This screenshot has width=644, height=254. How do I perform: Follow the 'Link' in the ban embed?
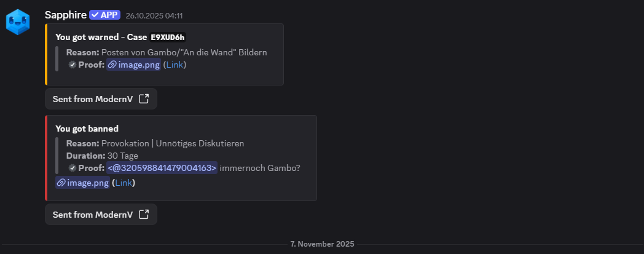[x=123, y=183]
